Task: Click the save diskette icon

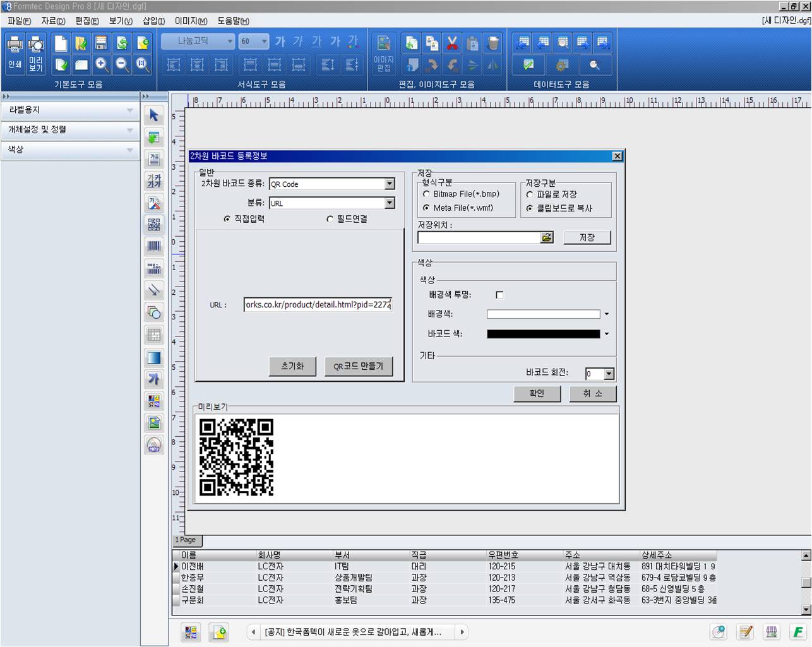Action: [101, 43]
